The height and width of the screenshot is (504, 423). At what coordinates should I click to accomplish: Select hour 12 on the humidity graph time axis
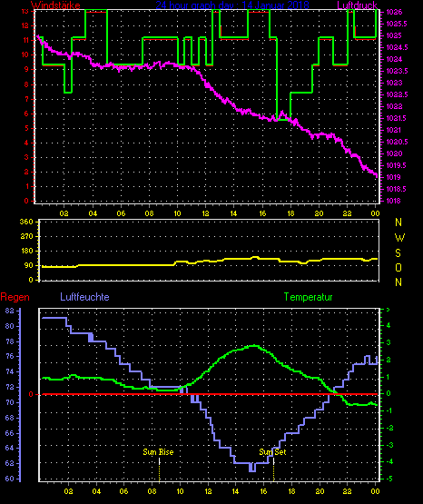[x=208, y=491]
